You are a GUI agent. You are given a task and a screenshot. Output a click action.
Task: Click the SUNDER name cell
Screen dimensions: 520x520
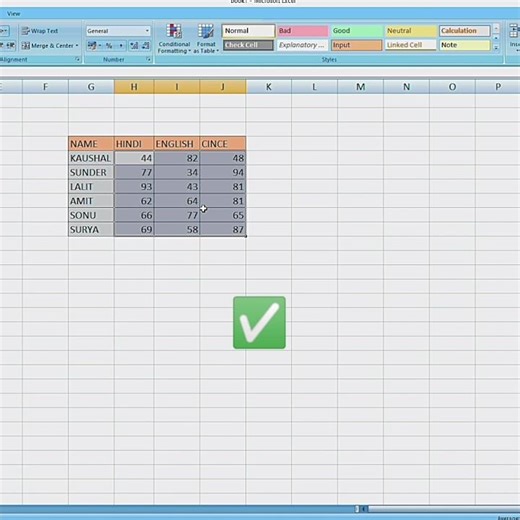click(91, 172)
